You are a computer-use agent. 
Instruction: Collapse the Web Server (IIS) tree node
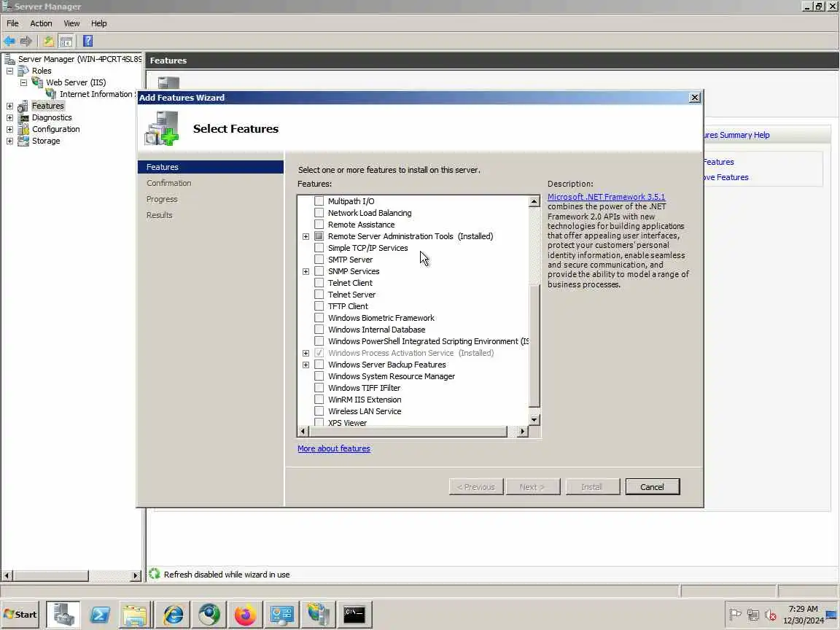23,82
